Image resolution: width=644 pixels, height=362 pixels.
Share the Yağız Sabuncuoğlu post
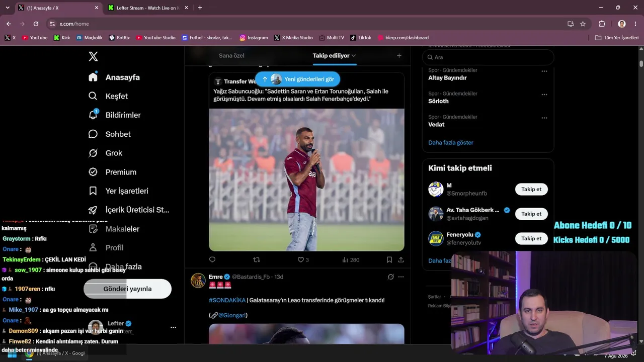(x=401, y=260)
